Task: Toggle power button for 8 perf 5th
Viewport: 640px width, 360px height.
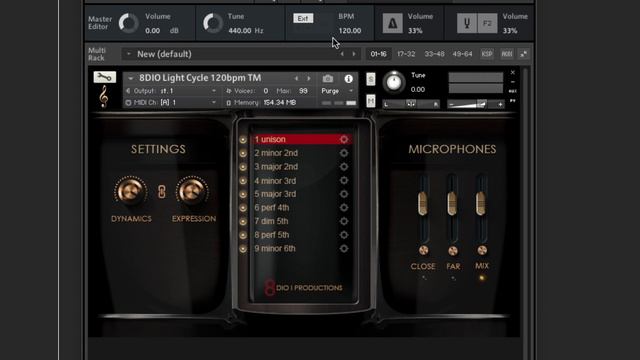Action: tap(243, 235)
